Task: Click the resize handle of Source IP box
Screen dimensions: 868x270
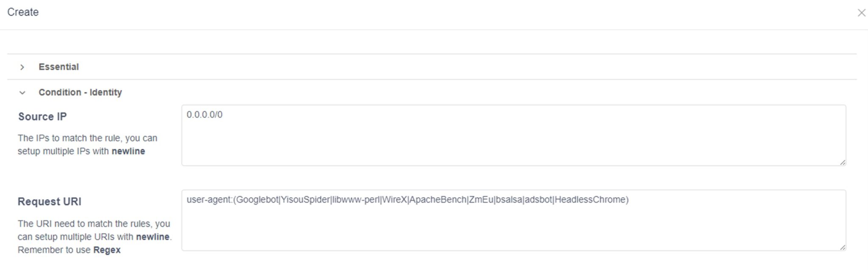Action: coord(843,162)
